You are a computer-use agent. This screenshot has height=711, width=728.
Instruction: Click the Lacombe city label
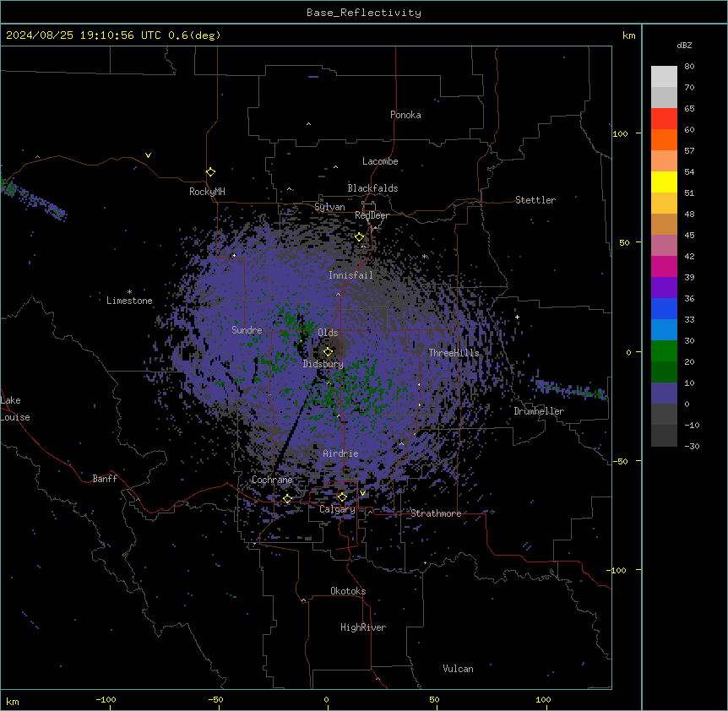tap(380, 161)
